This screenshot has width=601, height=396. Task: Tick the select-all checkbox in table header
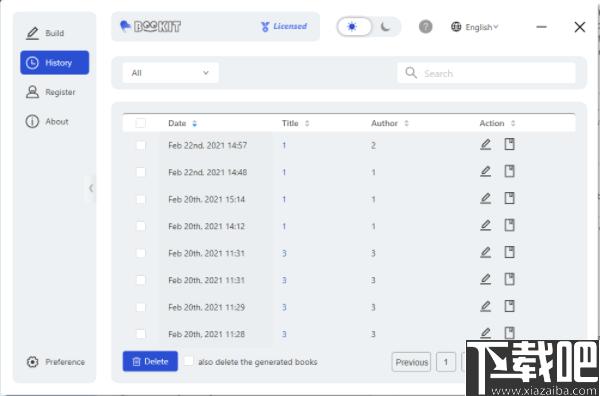[x=141, y=123]
